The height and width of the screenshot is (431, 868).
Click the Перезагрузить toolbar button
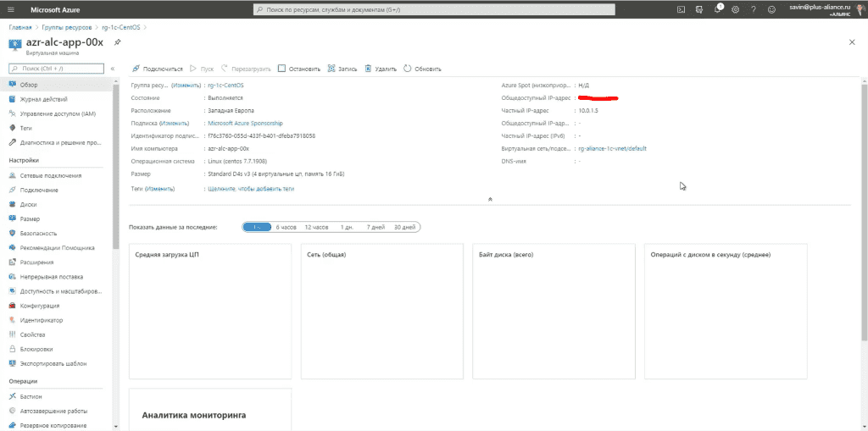[246, 69]
